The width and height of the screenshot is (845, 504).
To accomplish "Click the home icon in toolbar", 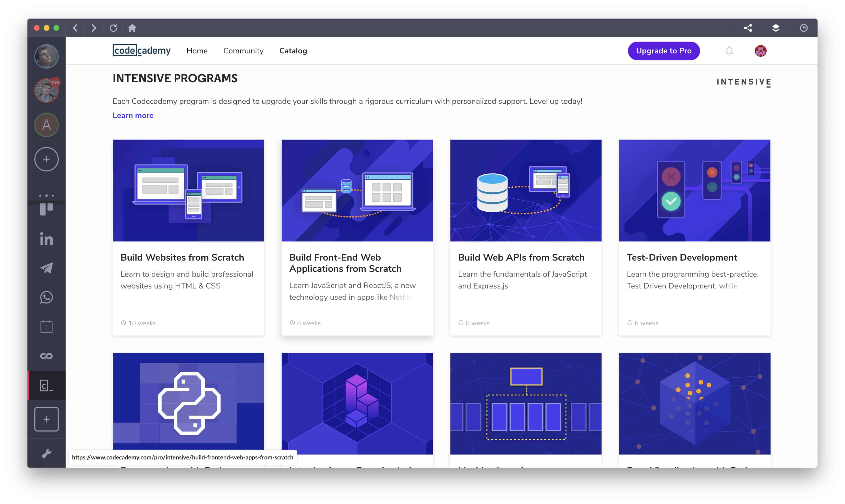I will 132,28.
